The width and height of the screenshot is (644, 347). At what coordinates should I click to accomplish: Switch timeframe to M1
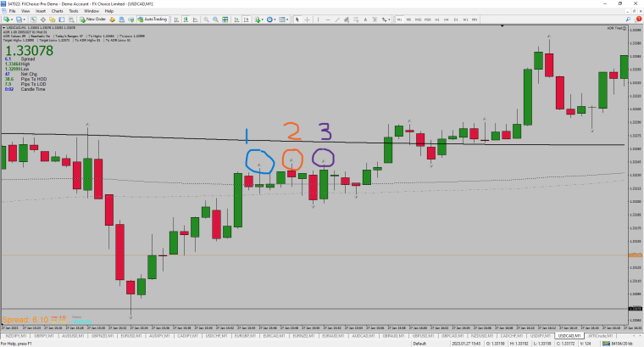(399, 20)
